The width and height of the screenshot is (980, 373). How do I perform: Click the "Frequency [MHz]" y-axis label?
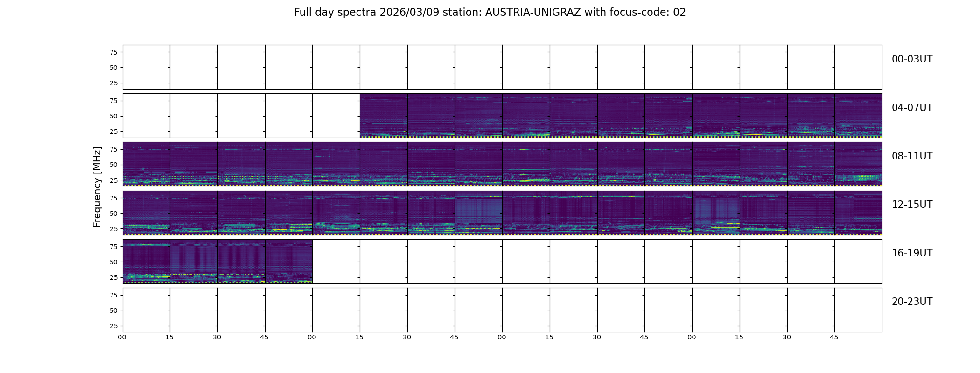tap(97, 187)
